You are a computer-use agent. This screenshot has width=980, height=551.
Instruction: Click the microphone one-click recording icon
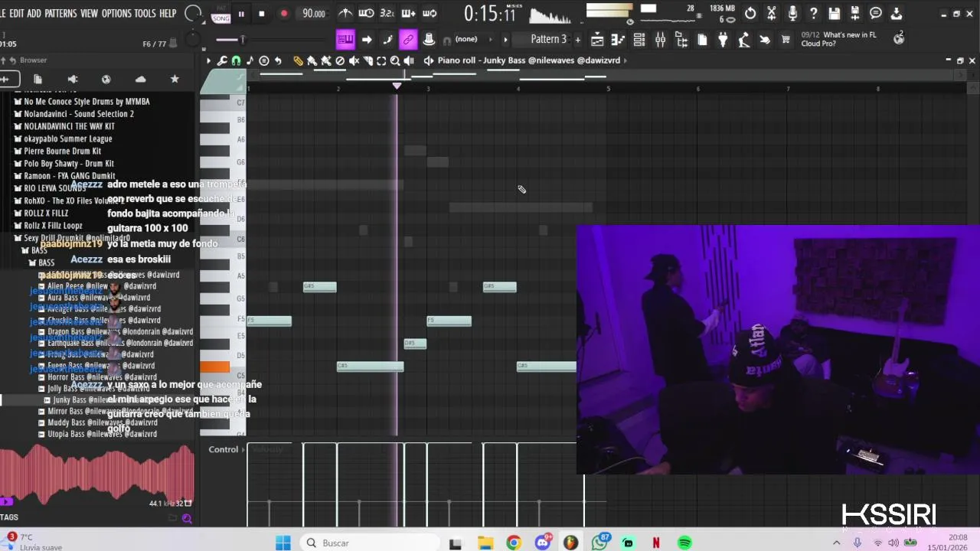(792, 14)
